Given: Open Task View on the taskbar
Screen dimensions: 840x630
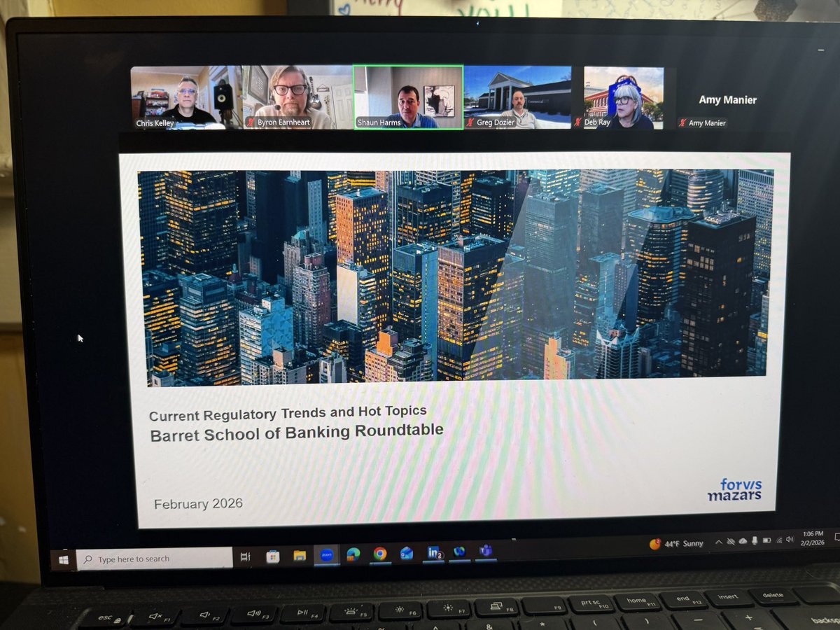Looking at the screenshot, I should 245,557.
